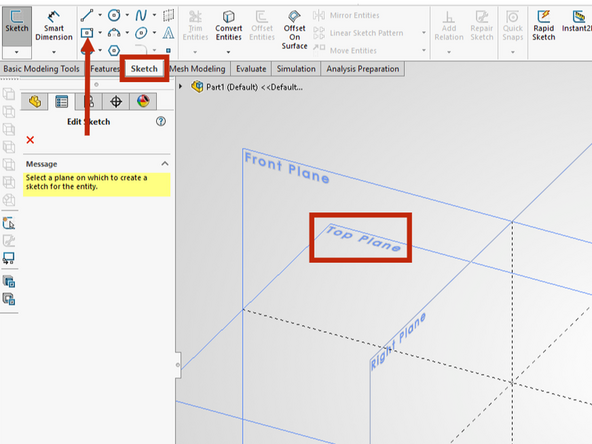The image size is (592, 444).
Task: Toggle the Instant2D option
Action: coord(577,21)
